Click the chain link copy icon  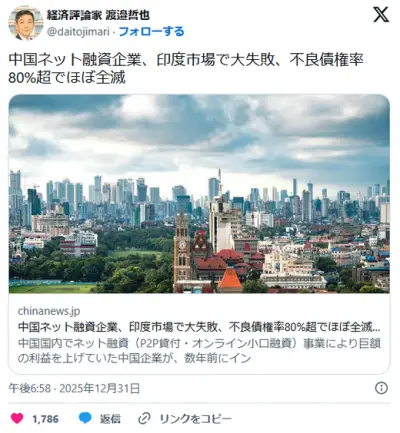[x=144, y=418]
